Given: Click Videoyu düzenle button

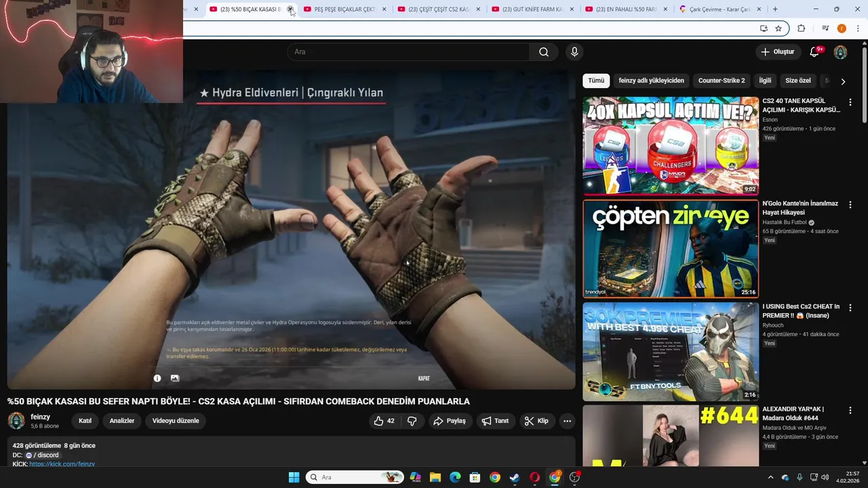Looking at the screenshot, I should 176,421.
